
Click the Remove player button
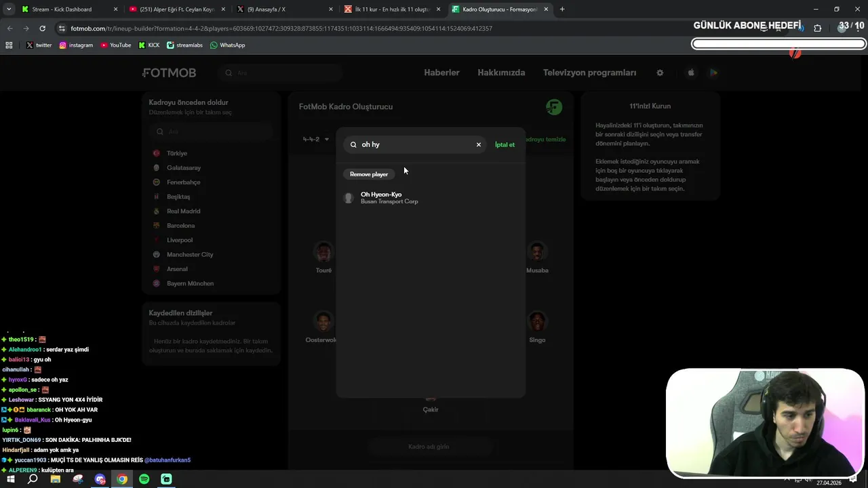point(369,174)
